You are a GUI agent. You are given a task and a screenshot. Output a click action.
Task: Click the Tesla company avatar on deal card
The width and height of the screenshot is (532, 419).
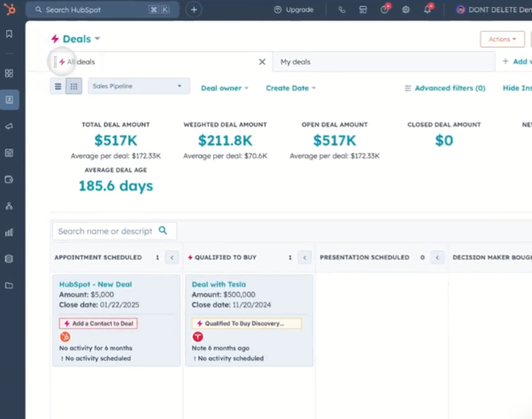click(x=198, y=337)
